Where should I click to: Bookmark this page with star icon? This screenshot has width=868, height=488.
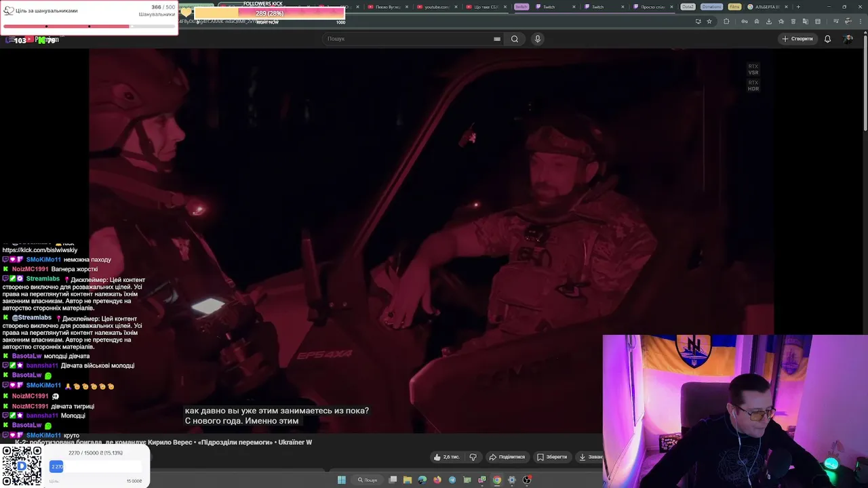709,21
